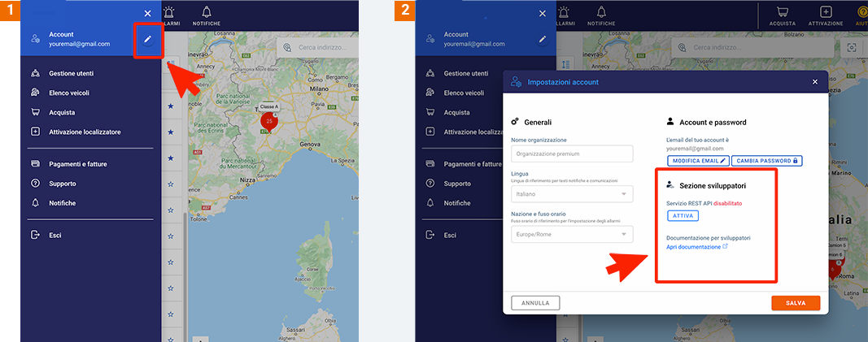This screenshot has width=868, height=342.
Task: Click the map focus icon beside address search
Action: pos(852,48)
